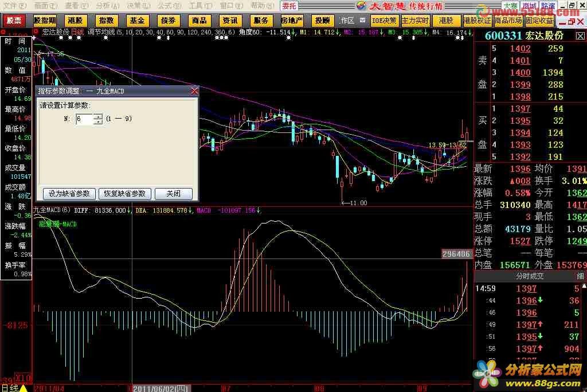Click the 恢复缺省参数 button
The height and width of the screenshot is (392, 587).
[124, 194]
